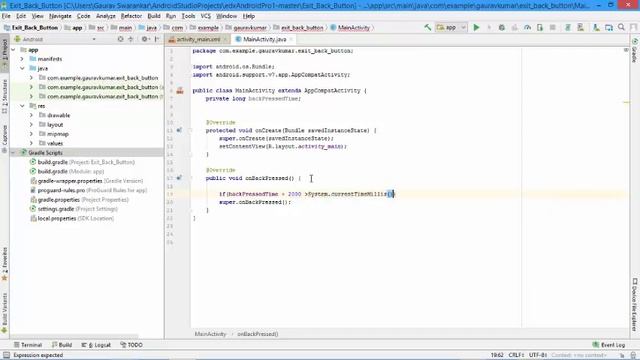The width and height of the screenshot is (640, 360).
Task: Expand the values folder
Action: (31, 143)
